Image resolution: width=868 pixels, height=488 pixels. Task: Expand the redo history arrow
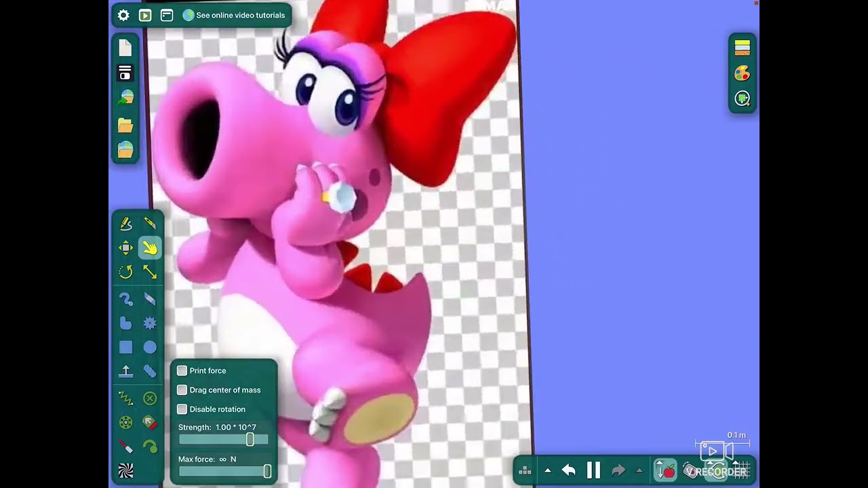tap(639, 470)
